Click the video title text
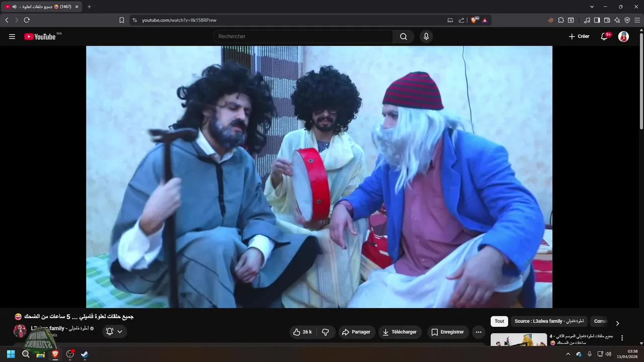 click(x=74, y=317)
